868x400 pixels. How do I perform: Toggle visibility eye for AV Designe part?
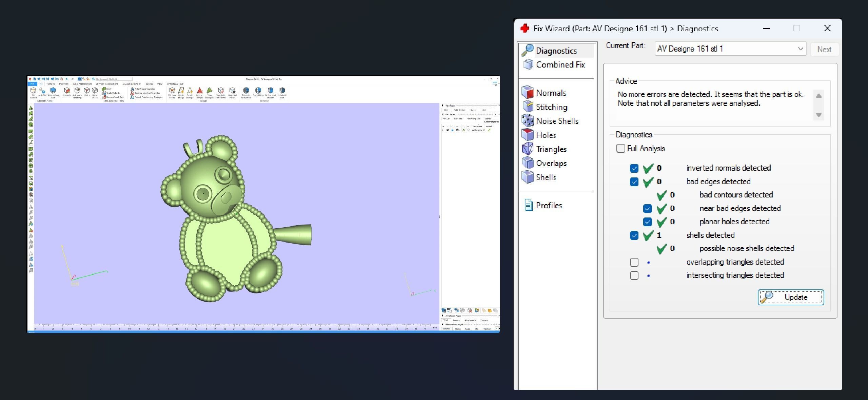(x=452, y=130)
